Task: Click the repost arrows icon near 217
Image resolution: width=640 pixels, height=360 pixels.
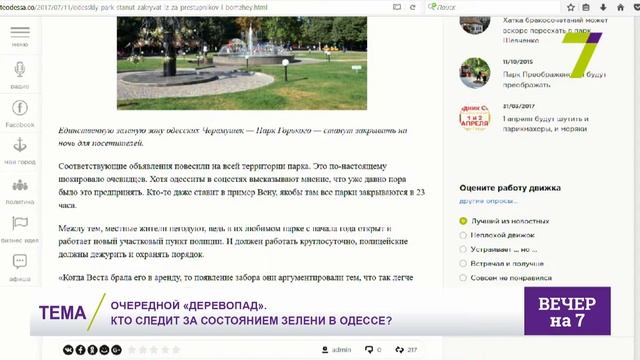Action: (x=399, y=349)
